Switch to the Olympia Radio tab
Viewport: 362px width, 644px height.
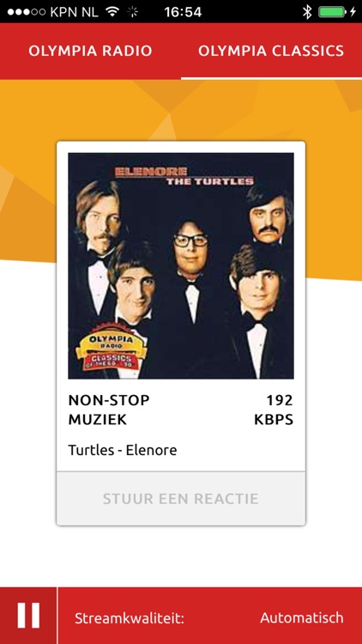pyautogui.click(x=90, y=51)
